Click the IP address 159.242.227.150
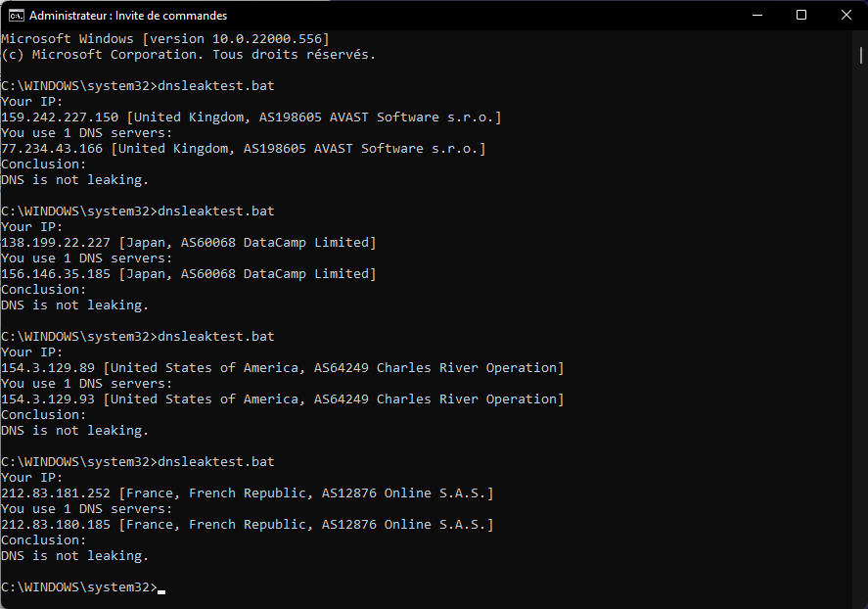 (x=60, y=117)
